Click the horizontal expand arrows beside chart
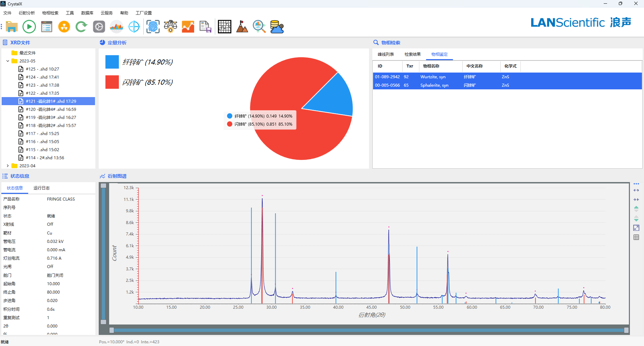 click(x=636, y=190)
